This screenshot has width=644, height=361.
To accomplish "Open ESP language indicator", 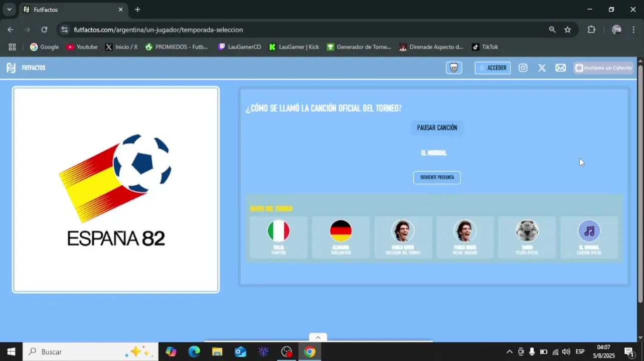I will (580, 352).
